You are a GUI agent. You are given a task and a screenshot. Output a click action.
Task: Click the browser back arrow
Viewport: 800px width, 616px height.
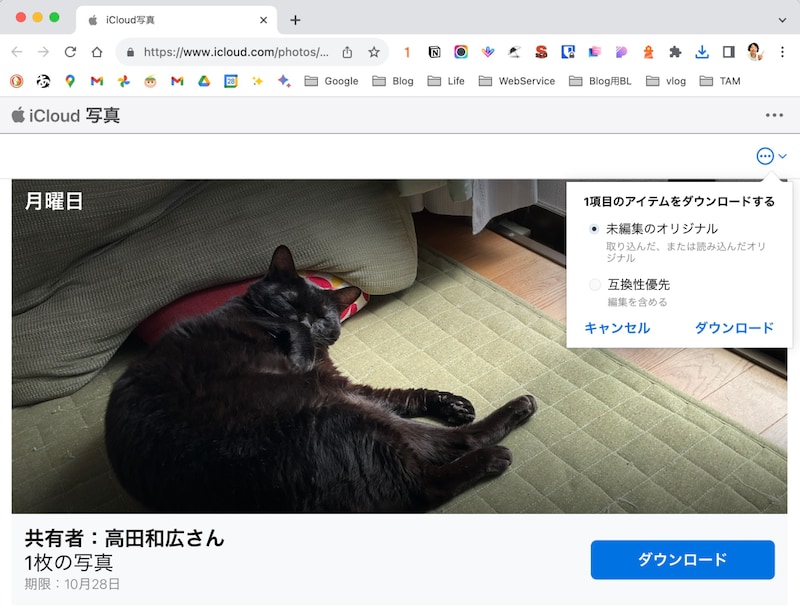coord(17,52)
